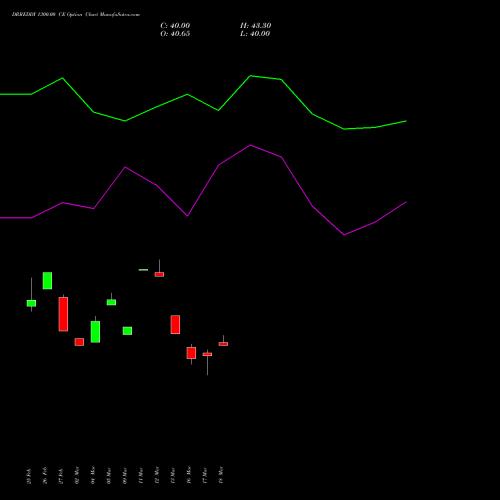Image resolution: width=500 pixels, height=500 pixels.
Task: Select the 11 Mar date label
Action: [x=141, y=475]
